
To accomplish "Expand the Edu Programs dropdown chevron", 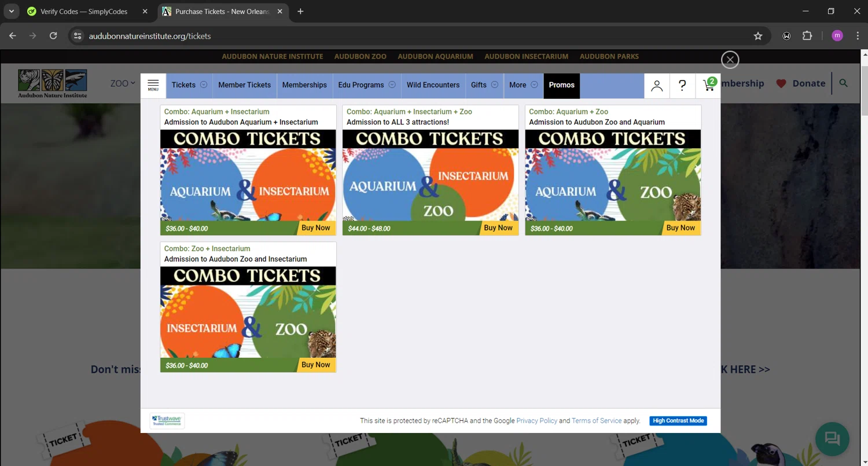I will 392,85.
